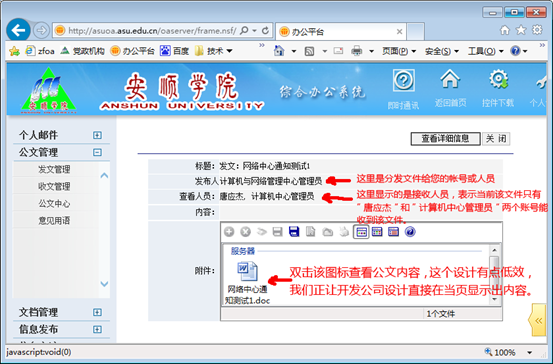Click the grey floppy save icon in attachment toolbar

pyautogui.click(x=278, y=232)
